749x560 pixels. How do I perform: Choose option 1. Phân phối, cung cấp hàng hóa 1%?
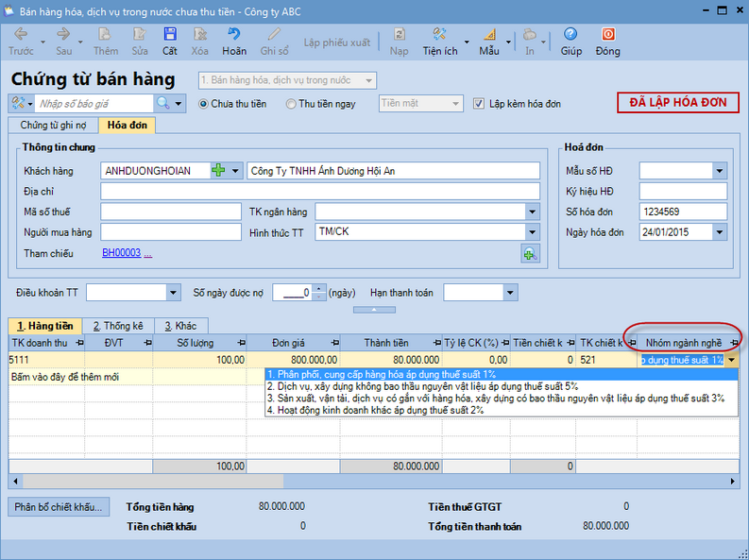[502, 374]
